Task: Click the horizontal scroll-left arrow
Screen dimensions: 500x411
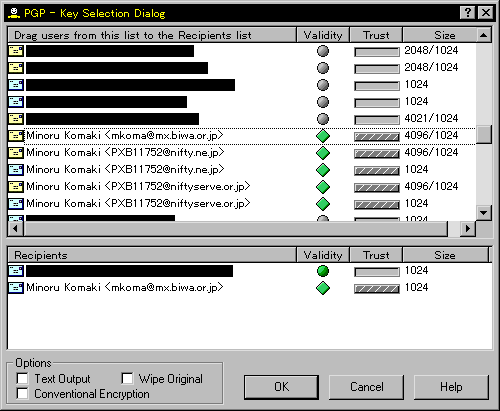Action: [15, 229]
